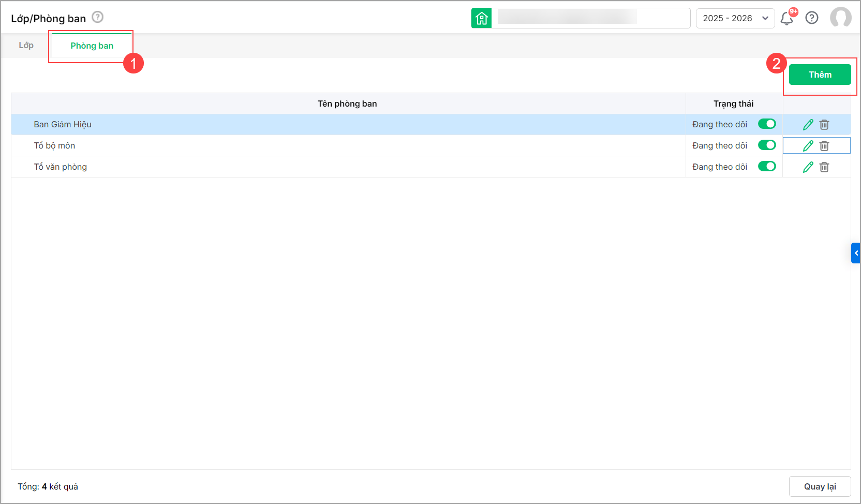This screenshot has height=504, width=861.
Task: Edit the Tổ bộ môn department
Action: click(808, 146)
